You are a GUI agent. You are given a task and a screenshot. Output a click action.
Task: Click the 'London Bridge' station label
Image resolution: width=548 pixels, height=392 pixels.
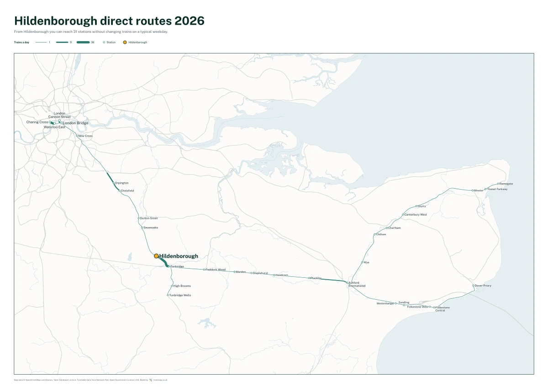click(75, 123)
